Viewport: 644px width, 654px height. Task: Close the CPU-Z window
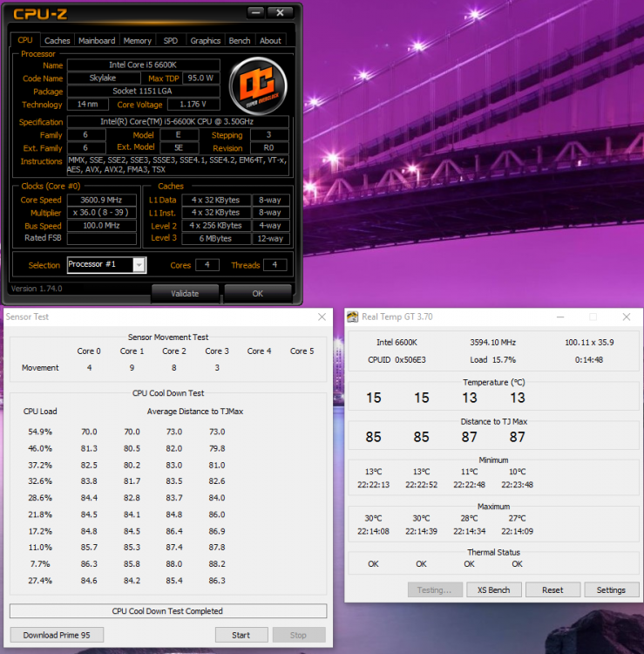pyautogui.click(x=280, y=13)
